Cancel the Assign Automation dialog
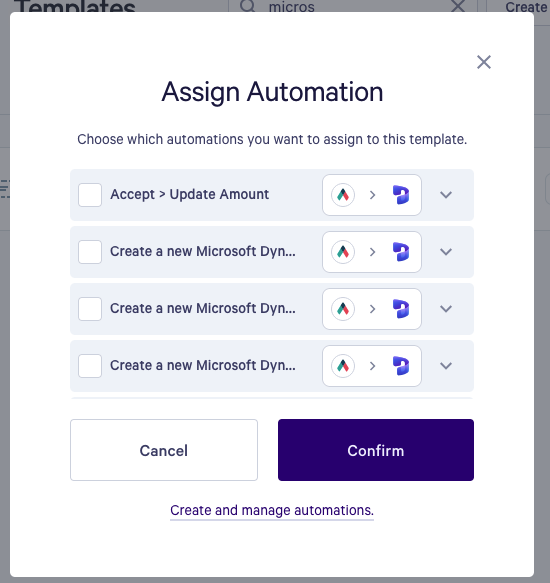This screenshot has height=583, width=550. [164, 450]
